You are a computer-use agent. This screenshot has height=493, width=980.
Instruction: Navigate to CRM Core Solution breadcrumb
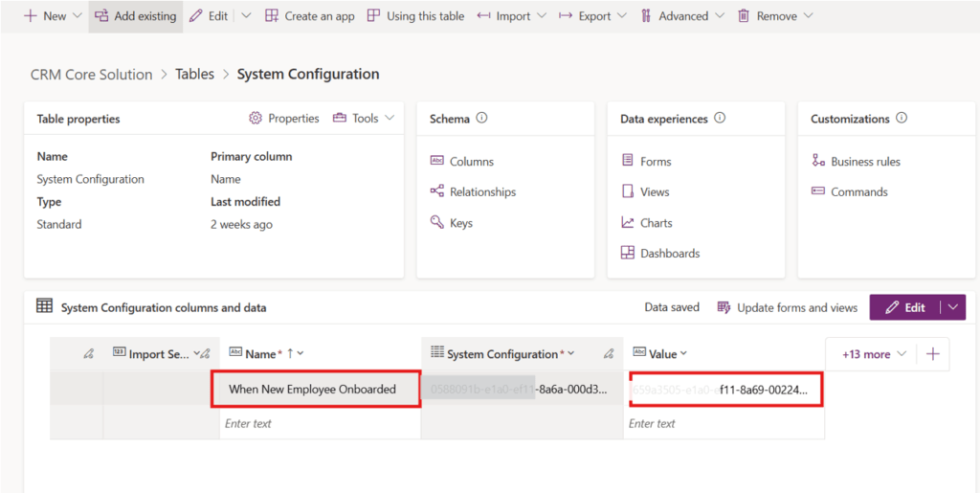[x=92, y=75]
